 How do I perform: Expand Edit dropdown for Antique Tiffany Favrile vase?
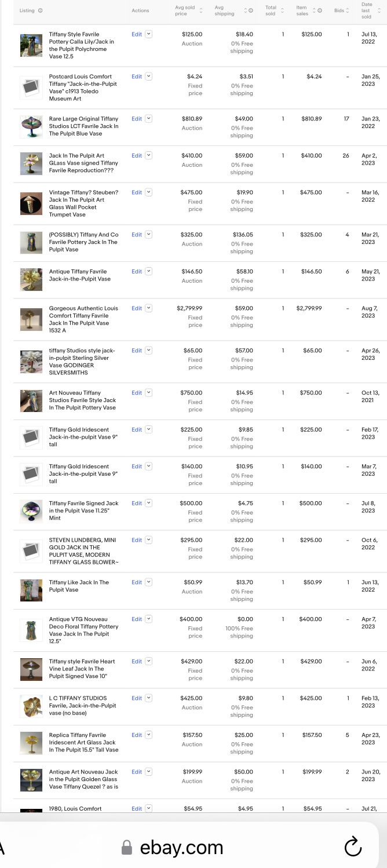(149, 272)
